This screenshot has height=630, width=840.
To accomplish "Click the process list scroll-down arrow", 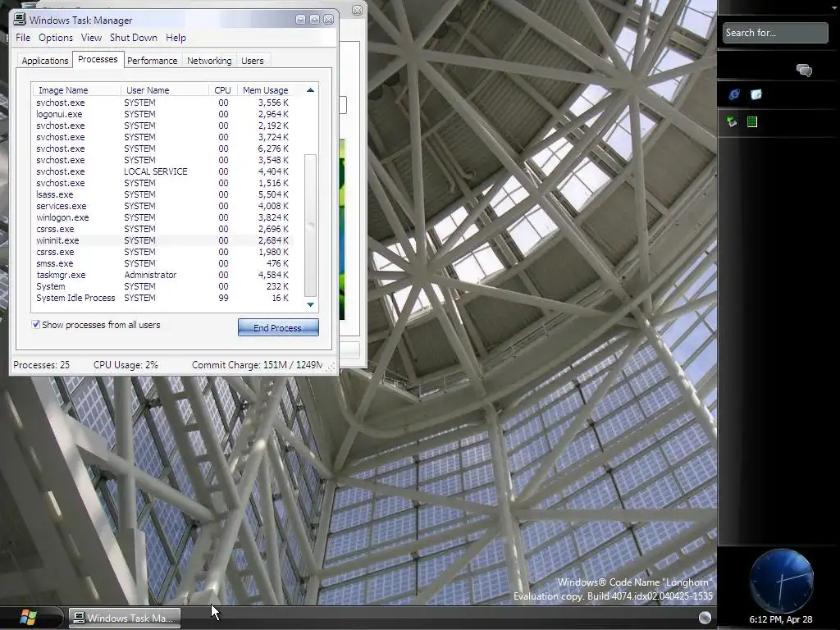I will (310, 304).
